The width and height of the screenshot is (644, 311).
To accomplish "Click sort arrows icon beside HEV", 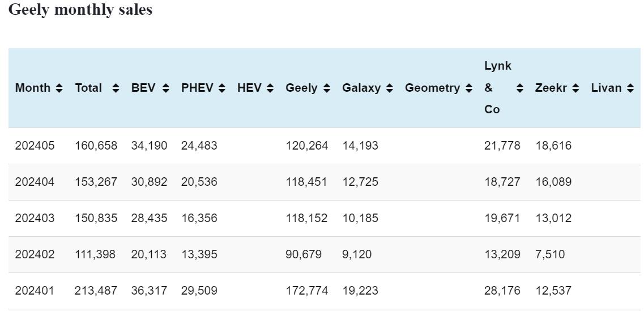I will (x=270, y=88).
